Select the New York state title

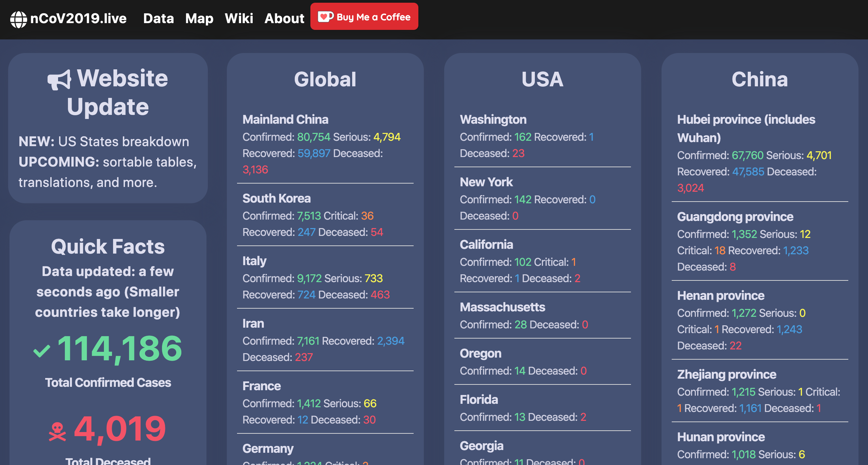[x=486, y=182]
